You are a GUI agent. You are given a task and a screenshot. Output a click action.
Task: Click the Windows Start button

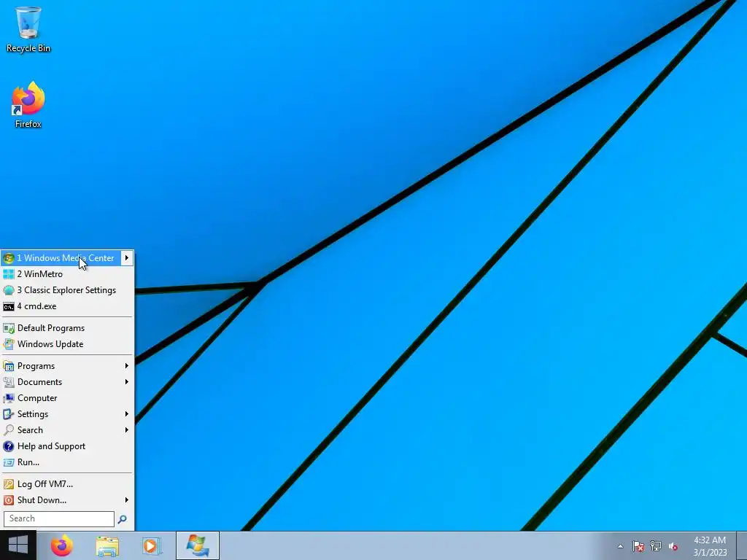pos(18,545)
